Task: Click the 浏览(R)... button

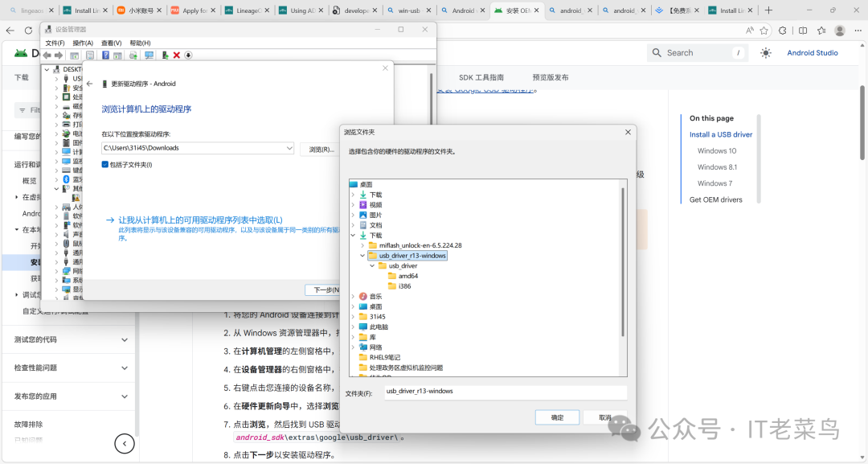Action: tap(321, 149)
